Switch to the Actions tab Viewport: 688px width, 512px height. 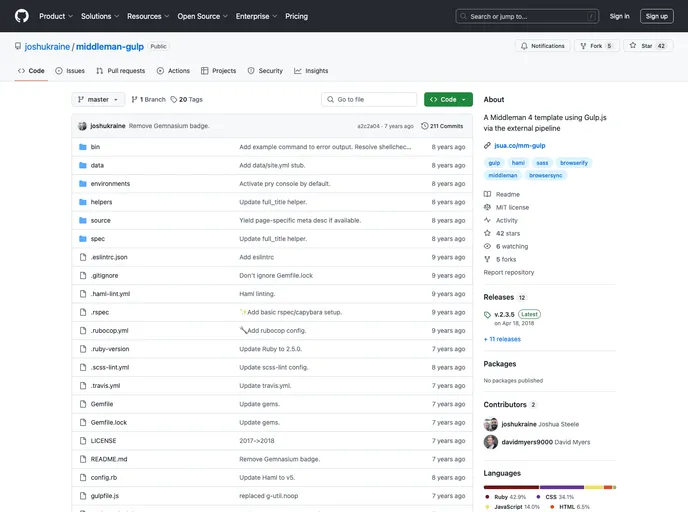point(173,71)
